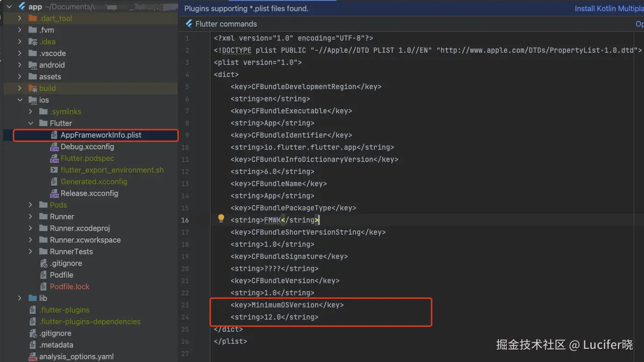Click the Pods folder icon
The image size is (644, 362).
click(43, 205)
